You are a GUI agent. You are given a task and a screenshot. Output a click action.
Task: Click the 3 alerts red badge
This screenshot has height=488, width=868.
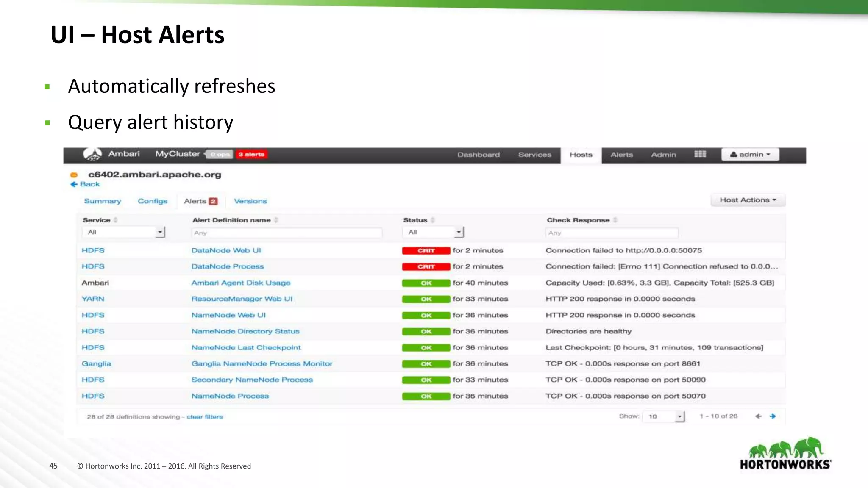point(251,155)
